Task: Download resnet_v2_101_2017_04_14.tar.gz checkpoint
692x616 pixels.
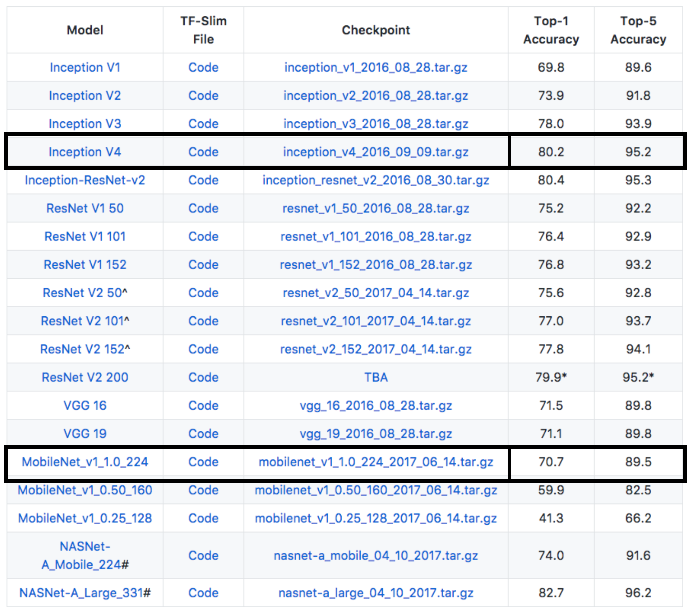Action: (376, 321)
